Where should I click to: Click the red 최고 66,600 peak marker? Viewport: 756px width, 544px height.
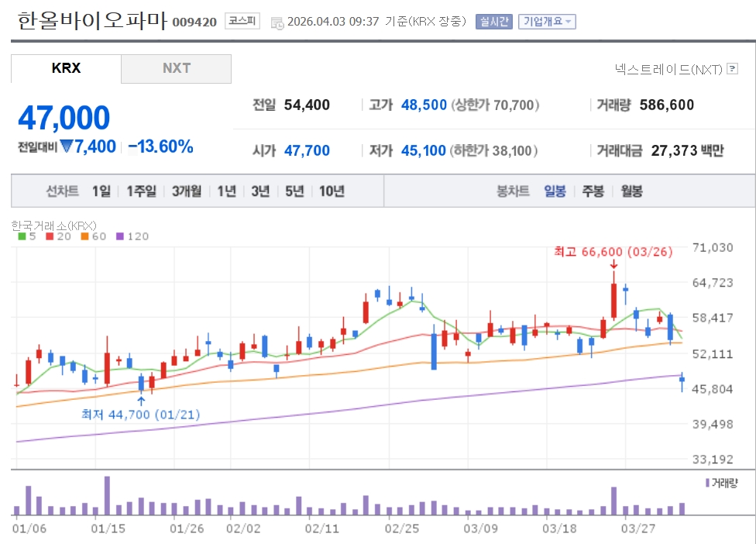click(x=613, y=252)
